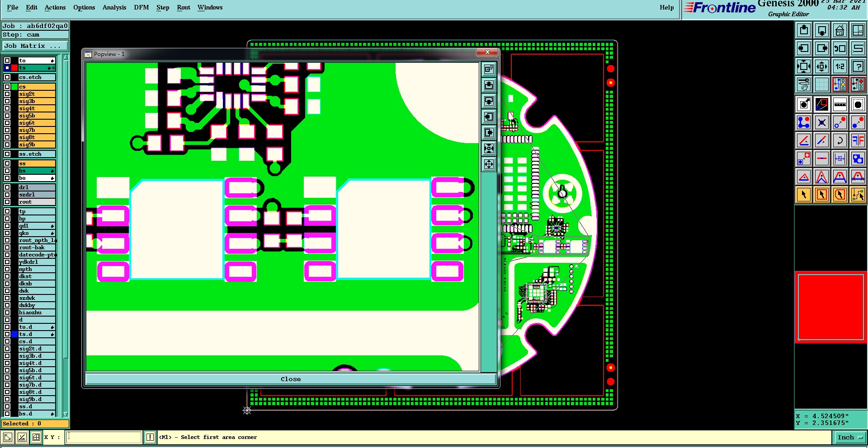Click the home view house icon

(840, 30)
